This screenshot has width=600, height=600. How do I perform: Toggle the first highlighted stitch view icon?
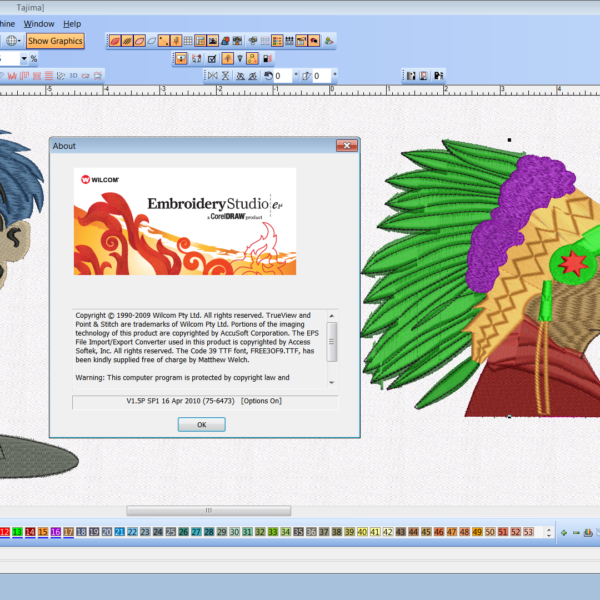point(115,41)
